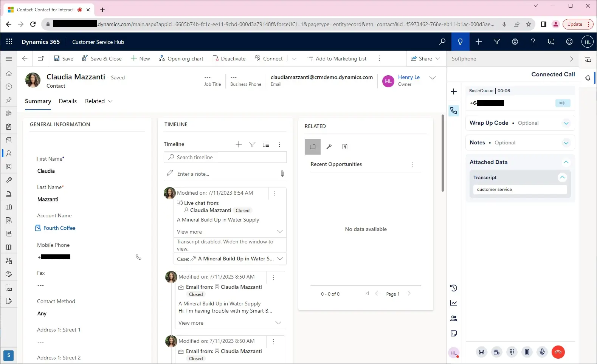Click the Search timeline input field
The height and width of the screenshot is (364, 597).
(x=229, y=157)
